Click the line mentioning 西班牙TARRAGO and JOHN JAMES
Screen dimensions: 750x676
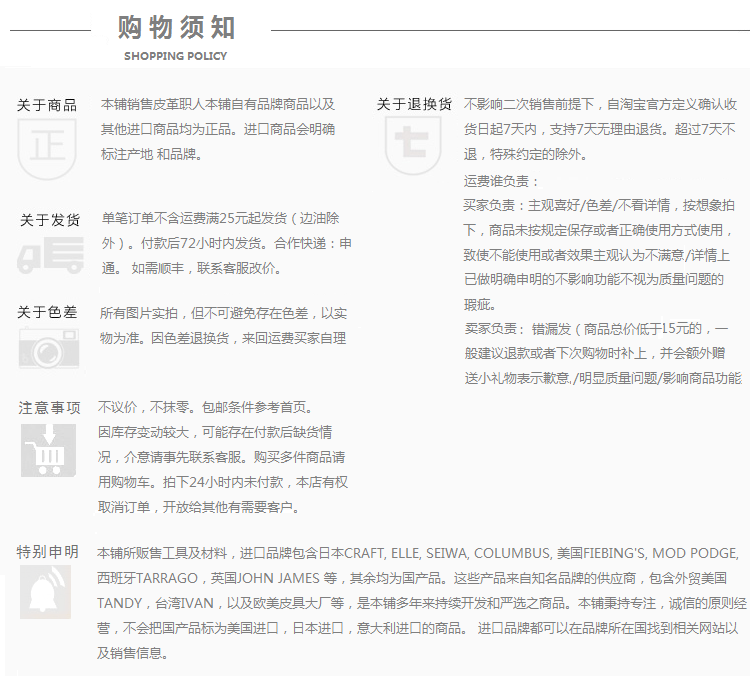[412, 578]
